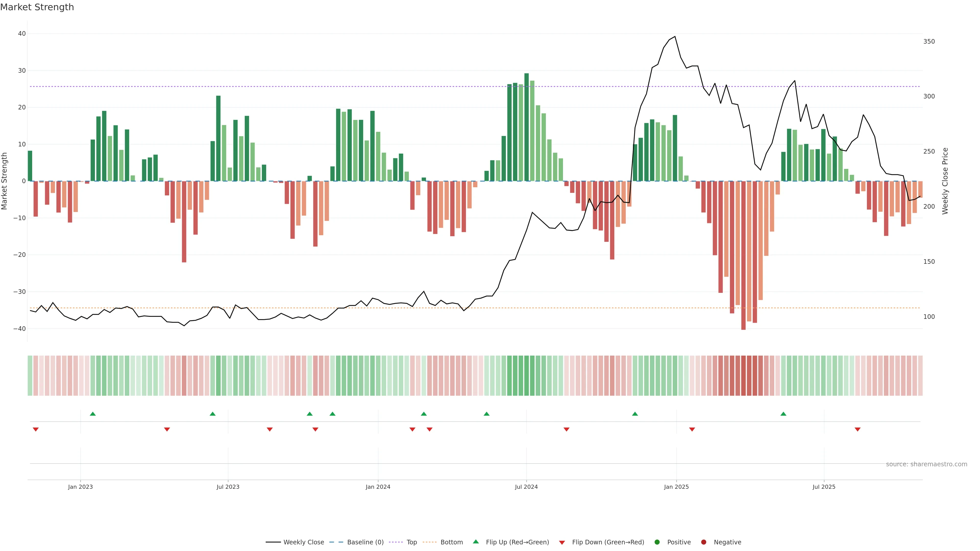Click the Jan 2025 x-axis label

[x=676, y=487]
